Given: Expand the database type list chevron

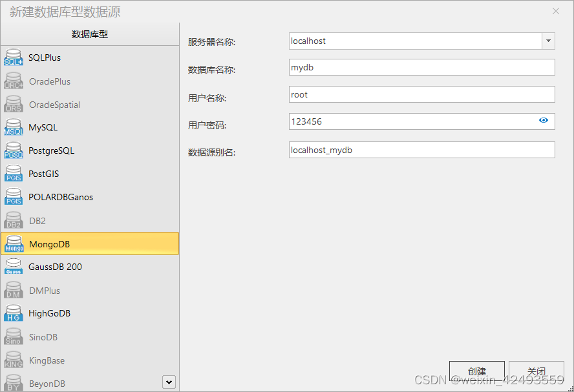Looking at the screenshot, I should tap(169, 382).
